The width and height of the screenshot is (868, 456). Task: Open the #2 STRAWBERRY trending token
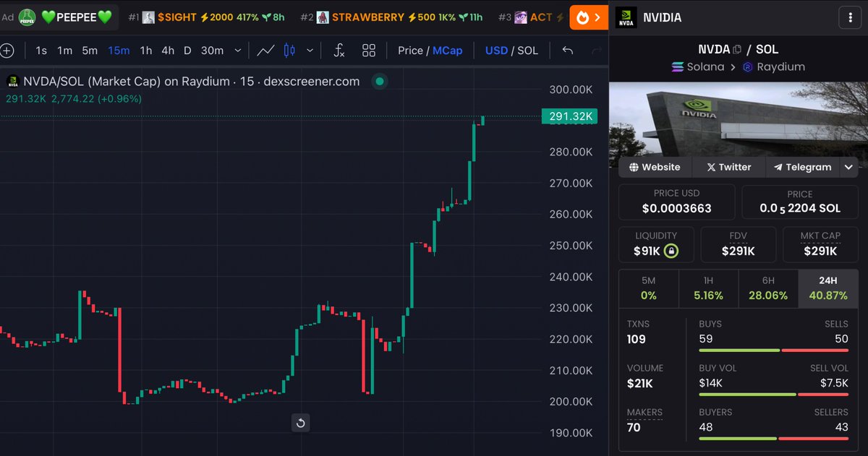391,17
